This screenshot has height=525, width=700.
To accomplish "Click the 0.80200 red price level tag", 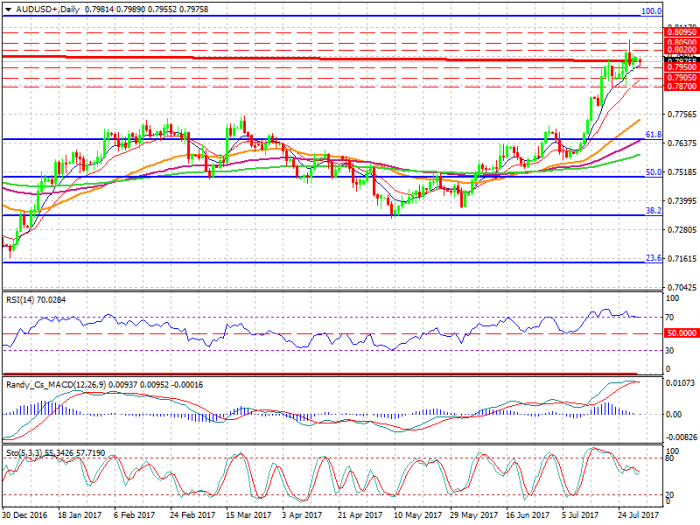I will click(x=682, y=50).
